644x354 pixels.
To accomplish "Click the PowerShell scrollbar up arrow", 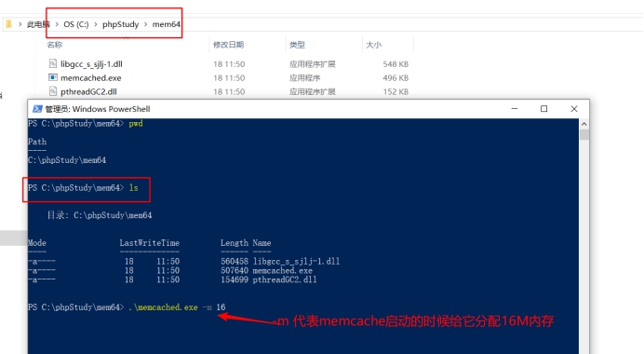I will coord(584,124).
